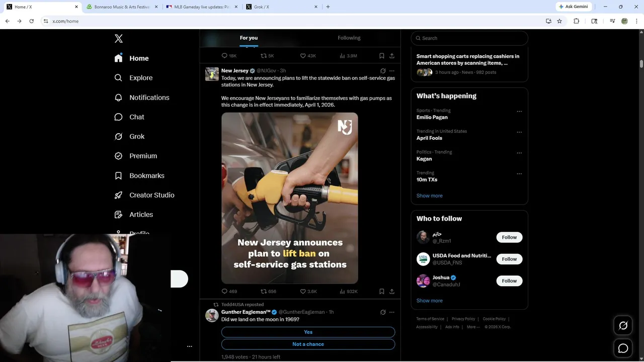Open the Premium badge icon
This screenshot has height=362, width=644.
pos(118,156)
